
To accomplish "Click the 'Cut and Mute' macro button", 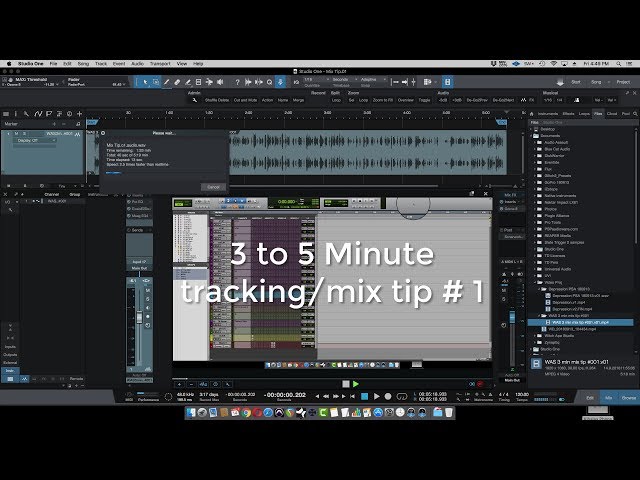I will point(245,100).
